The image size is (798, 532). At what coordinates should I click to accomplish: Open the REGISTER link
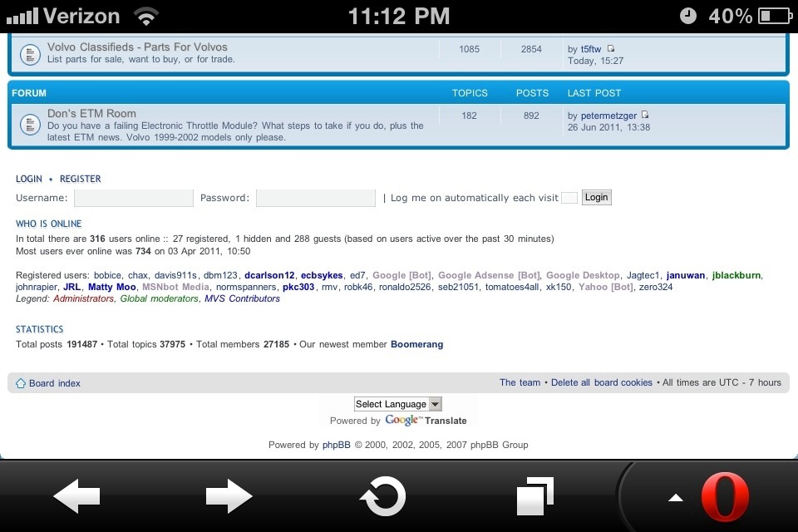pos(81,179)
